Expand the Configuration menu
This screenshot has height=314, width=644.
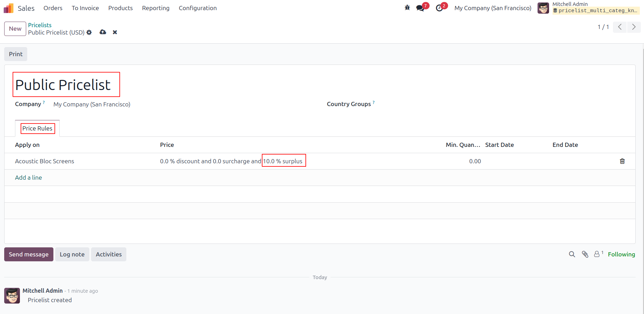198,8
